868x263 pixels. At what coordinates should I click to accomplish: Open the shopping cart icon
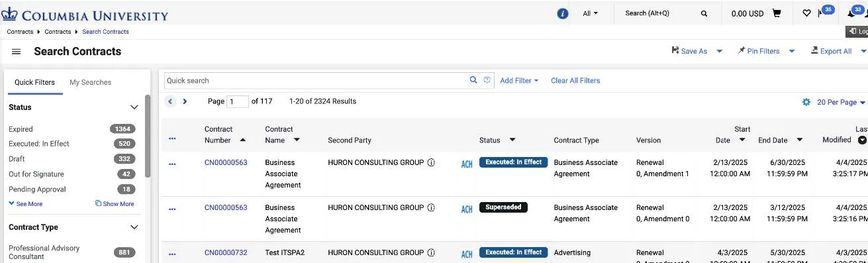click(x=777, y=13)
